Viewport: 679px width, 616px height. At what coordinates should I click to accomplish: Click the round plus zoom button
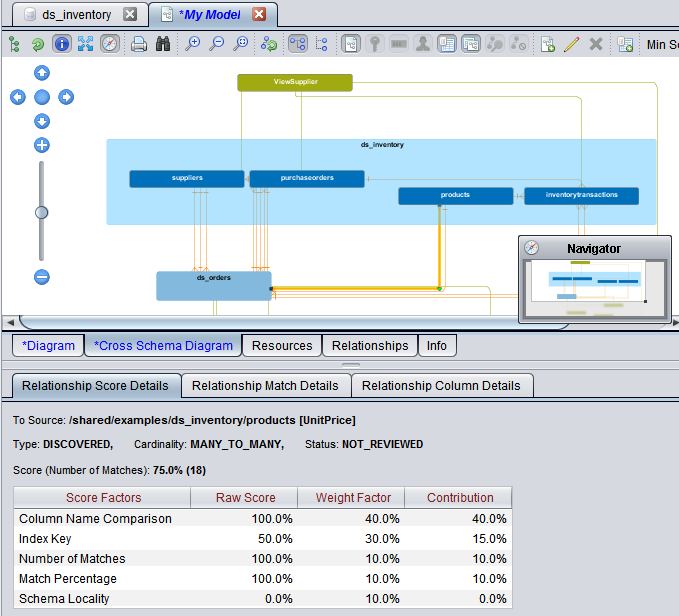point(42,146)
